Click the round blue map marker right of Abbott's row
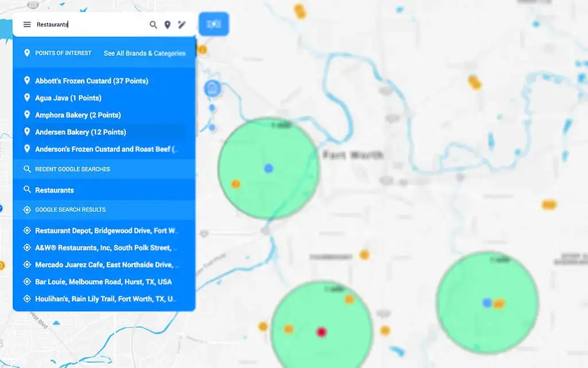The image size is (588, 368). click(212, 89)
